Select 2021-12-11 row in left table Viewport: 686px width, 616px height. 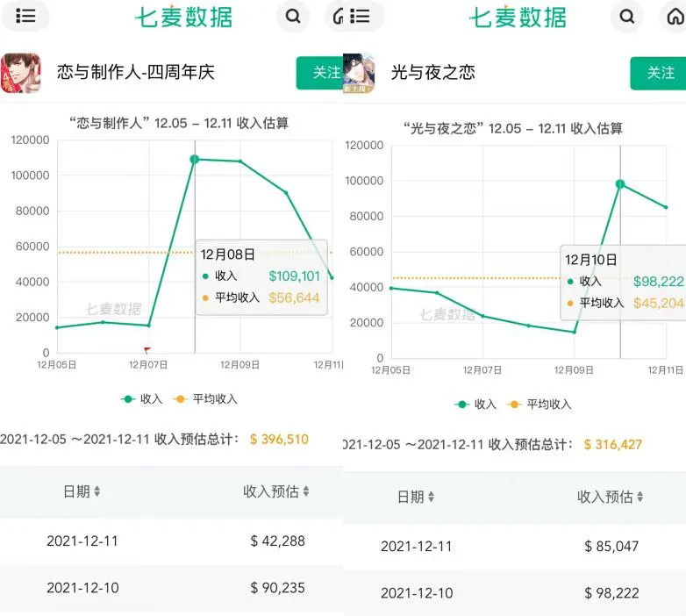172,541
